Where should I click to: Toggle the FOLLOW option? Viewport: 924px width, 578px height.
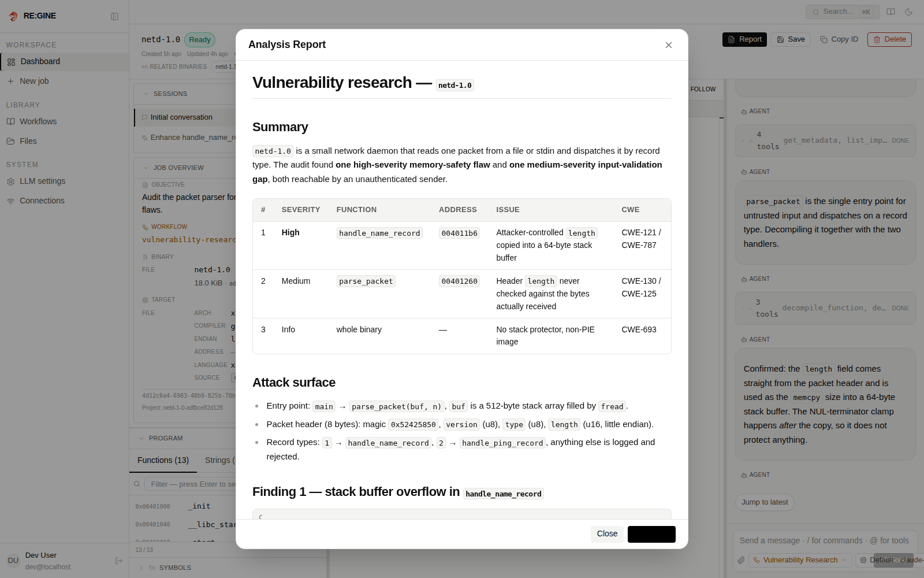(x=702, y=89)
